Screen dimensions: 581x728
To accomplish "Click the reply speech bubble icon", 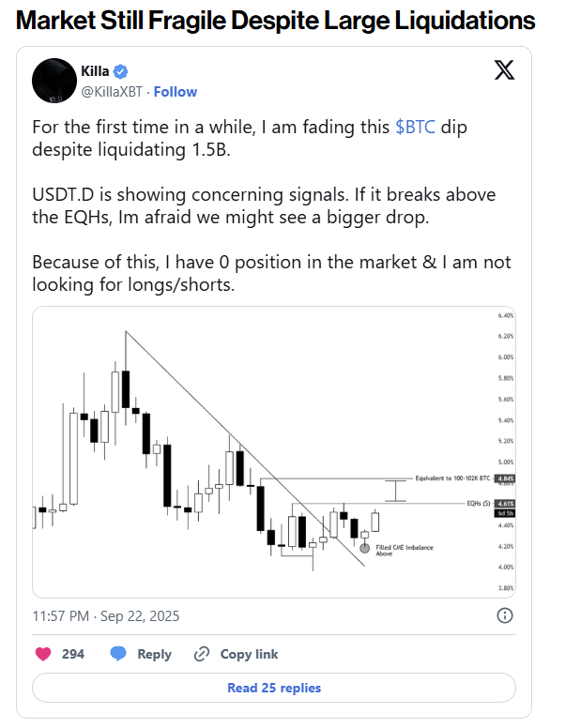I will point(118,654).
